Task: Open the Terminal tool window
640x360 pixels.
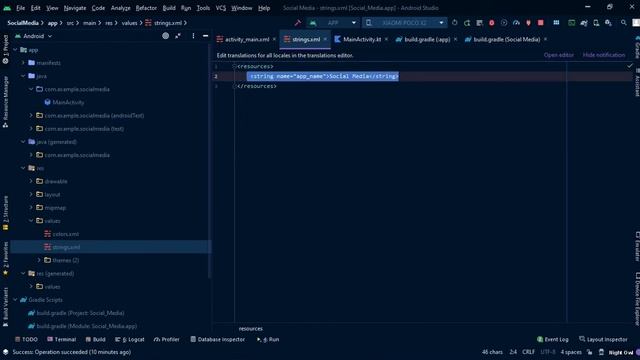Action: coord(61,339)
